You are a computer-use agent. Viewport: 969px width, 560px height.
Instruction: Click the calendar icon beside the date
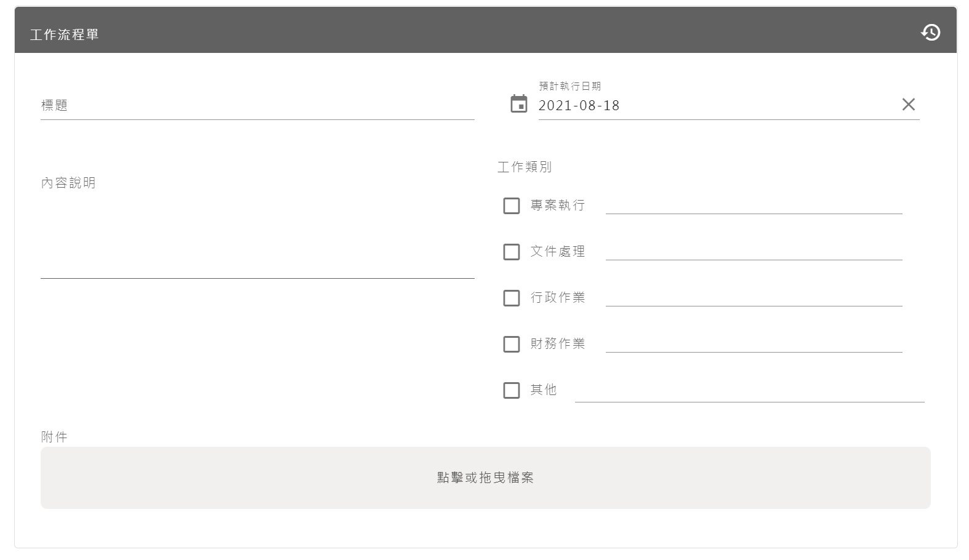click(519, 104)
